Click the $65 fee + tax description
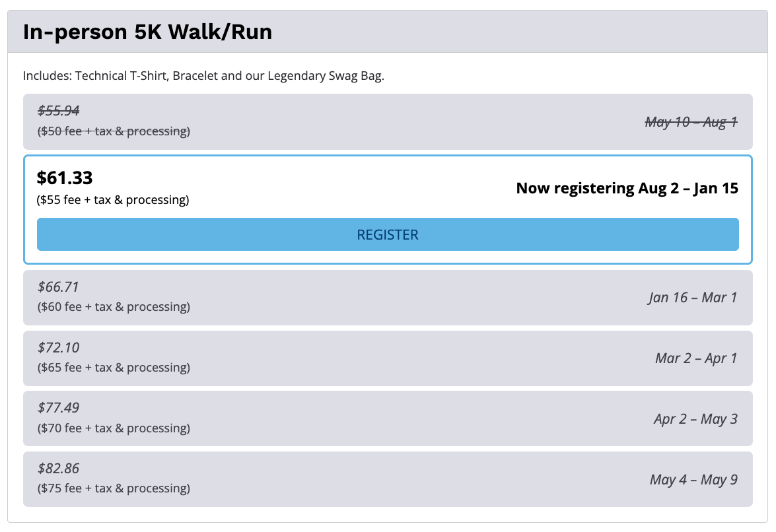Viewport: 776px width, 532px height. coord(114,368)
